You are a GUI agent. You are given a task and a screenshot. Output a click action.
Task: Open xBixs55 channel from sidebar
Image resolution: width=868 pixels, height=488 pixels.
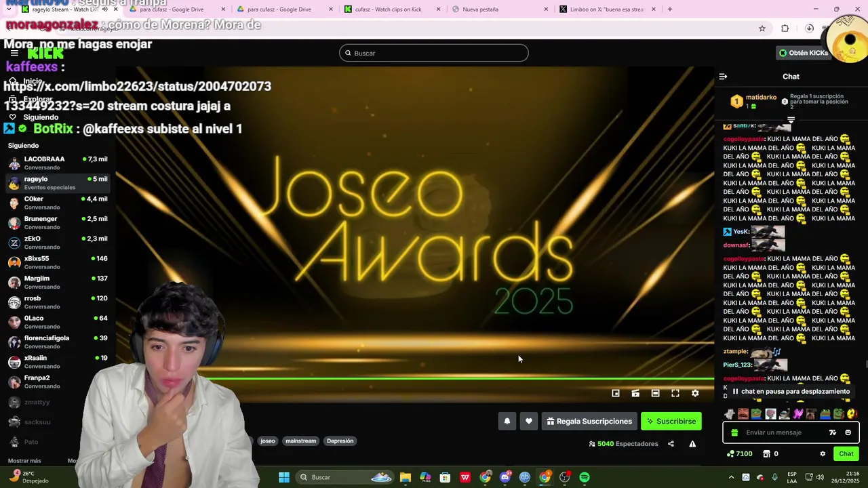coord(58,262)
